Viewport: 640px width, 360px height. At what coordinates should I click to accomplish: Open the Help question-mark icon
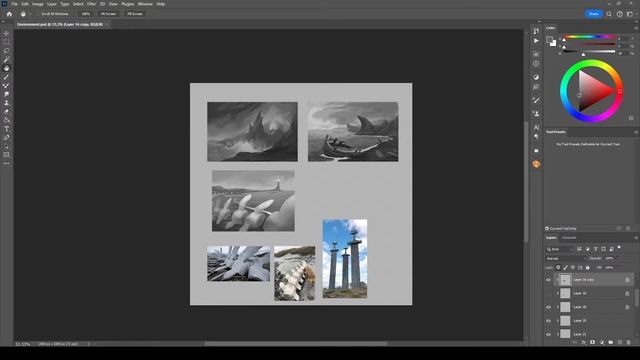click(620, 14)
